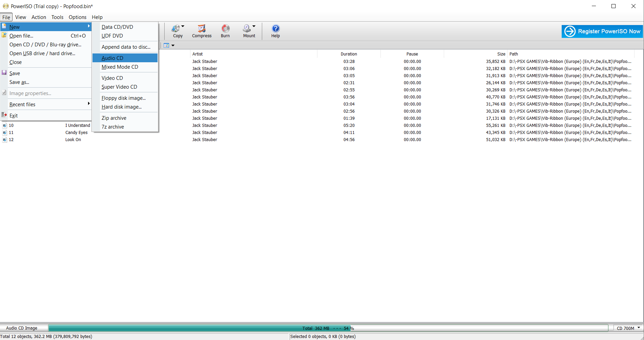This screenshot has height=340, width=644.
Task: Select the 'Look On' track title
Action: tap(73, 140)
